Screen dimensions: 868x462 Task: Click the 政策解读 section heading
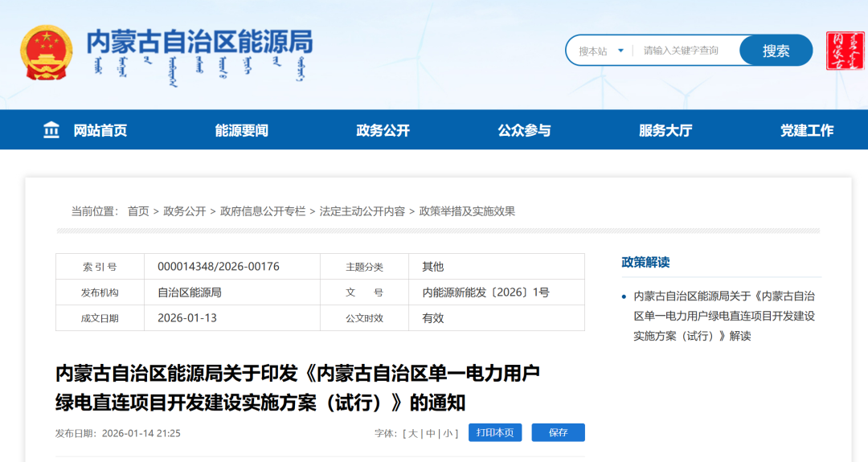(645, 262)
